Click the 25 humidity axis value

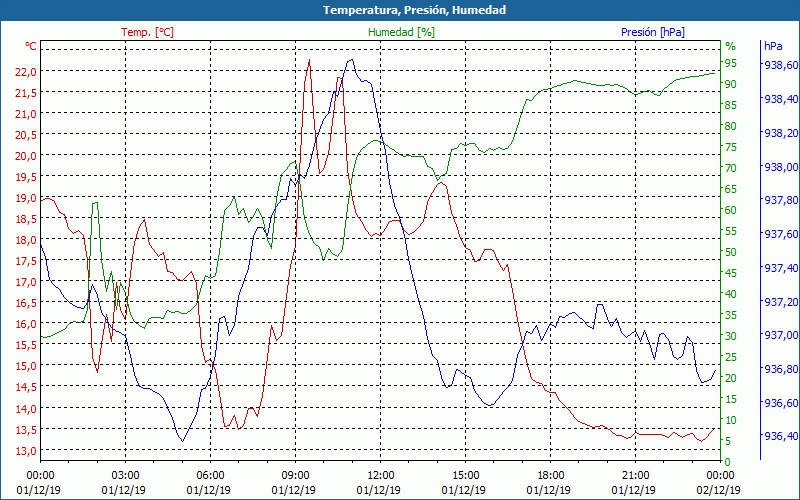(731, 357)
